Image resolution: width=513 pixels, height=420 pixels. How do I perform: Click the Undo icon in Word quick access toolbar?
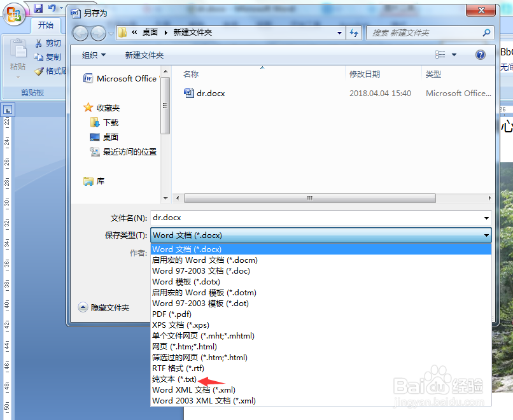tap(52, 8)
